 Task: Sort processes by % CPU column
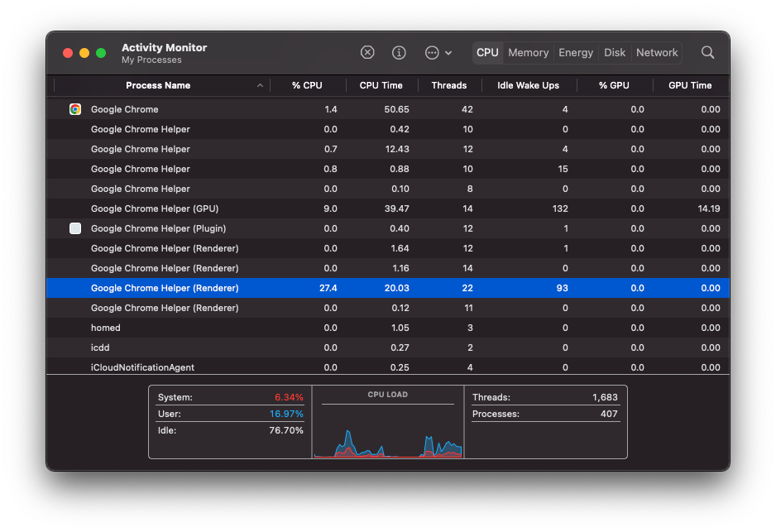click(x=307, y=85)
